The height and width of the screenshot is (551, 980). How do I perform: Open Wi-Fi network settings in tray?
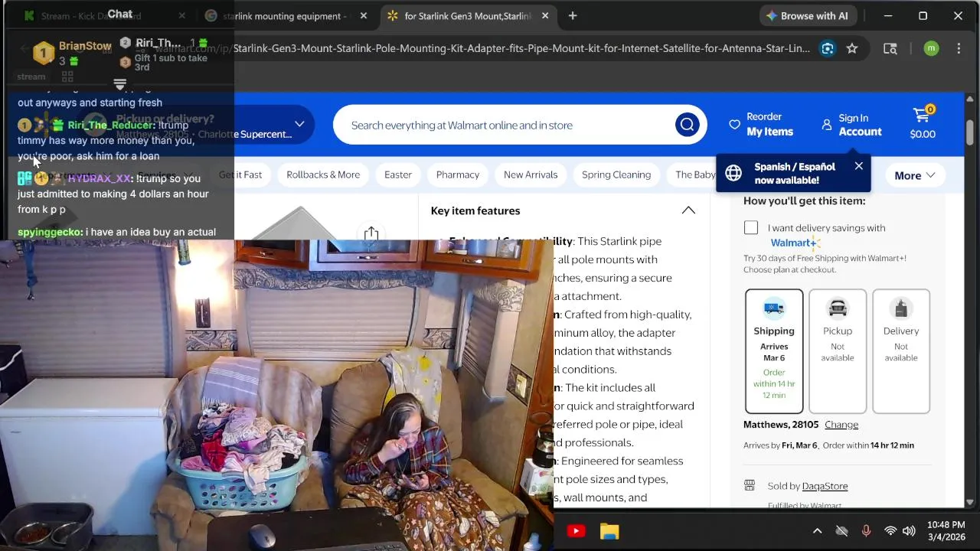coord(890,531)
